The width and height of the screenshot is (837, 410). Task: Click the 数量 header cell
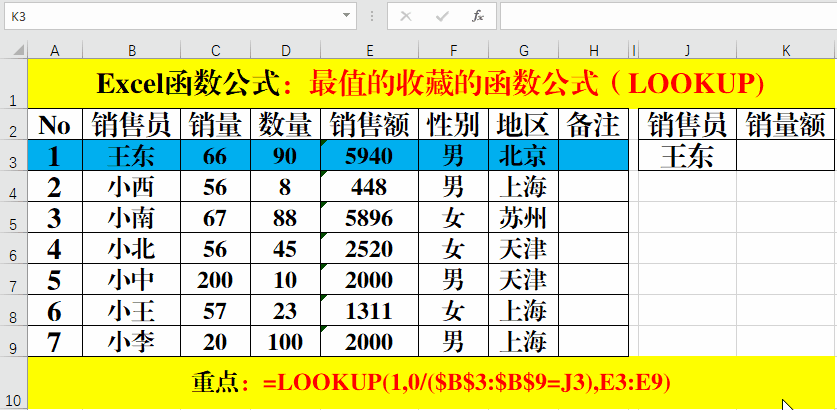click(286, 124)
